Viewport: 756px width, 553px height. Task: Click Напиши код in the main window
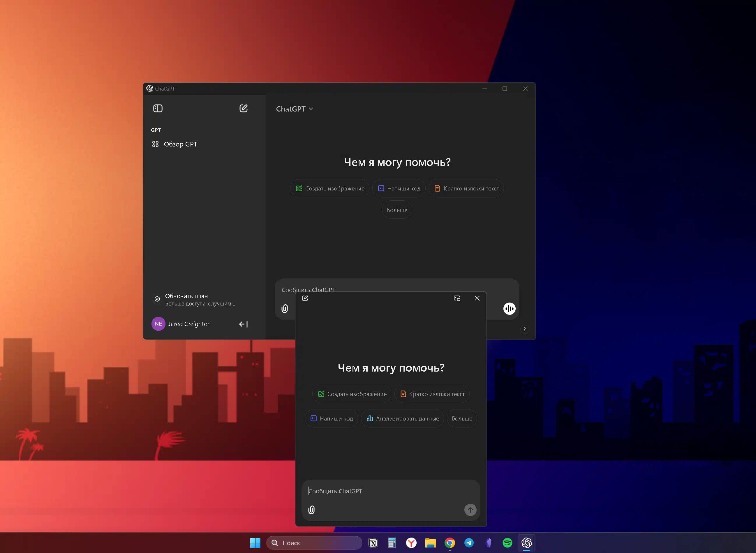pos(399,188)
